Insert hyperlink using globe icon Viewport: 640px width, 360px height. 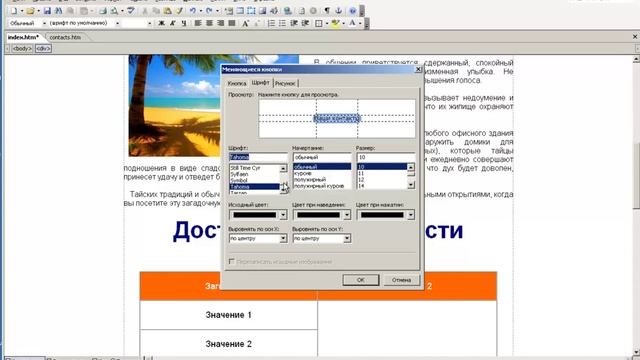(288, 11)
